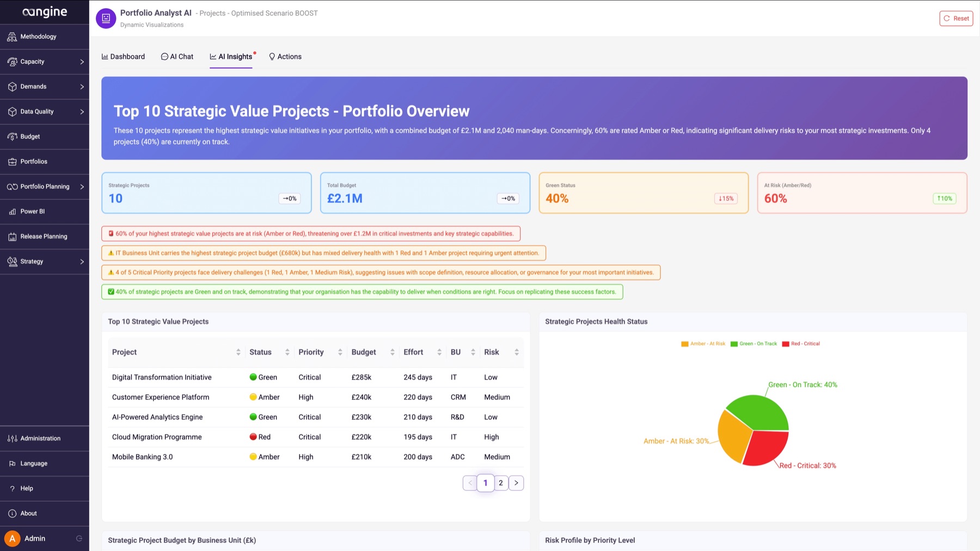Screen dimensions: 980x551
Task: Go to page 2 of the projects table
Action: 501,483
